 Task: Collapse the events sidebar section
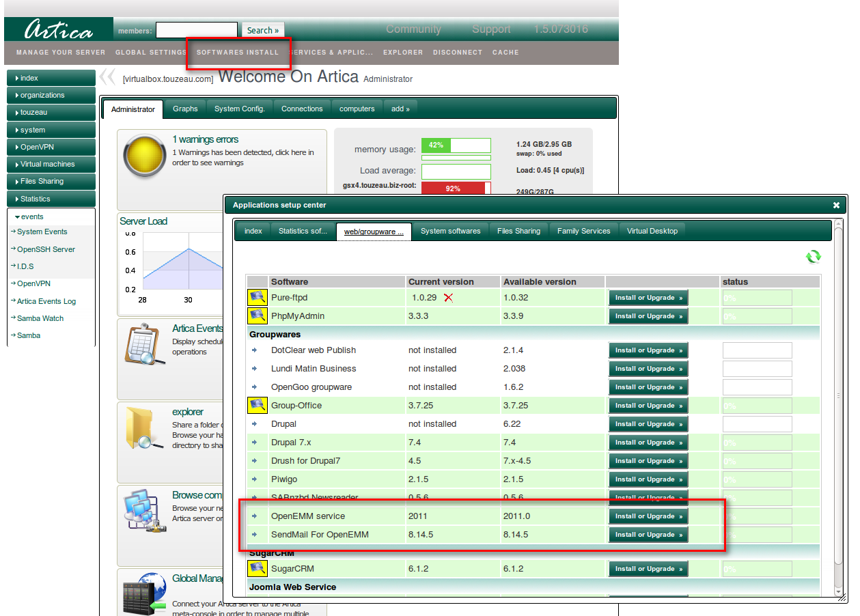51,216
